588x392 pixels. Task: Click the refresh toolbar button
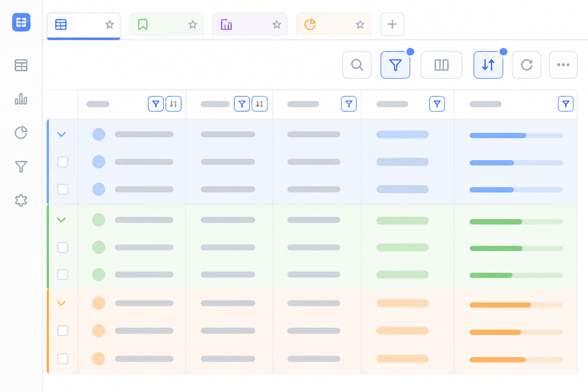pyautogui.click(x=526, y=65)
